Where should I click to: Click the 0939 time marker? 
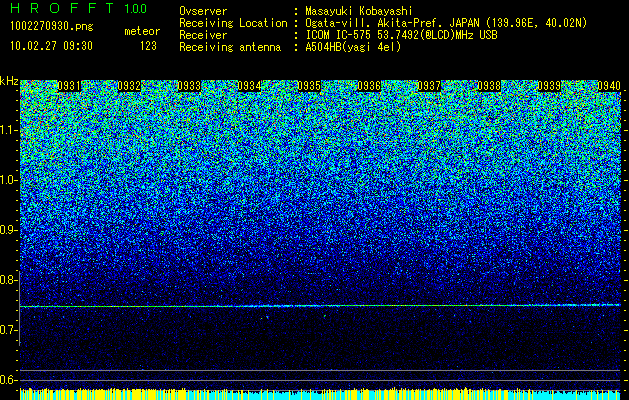pyautogui.click(x=549, y=86)
